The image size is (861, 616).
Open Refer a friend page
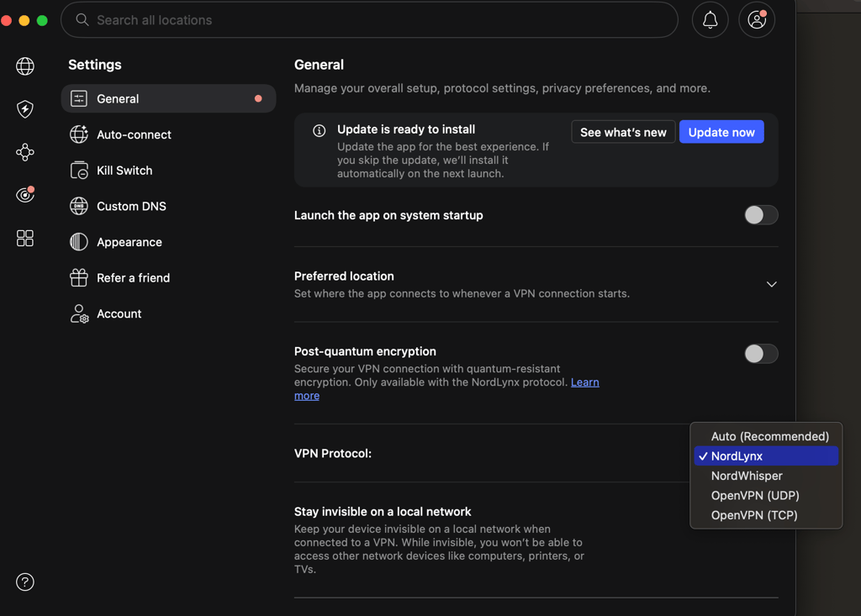168,278
